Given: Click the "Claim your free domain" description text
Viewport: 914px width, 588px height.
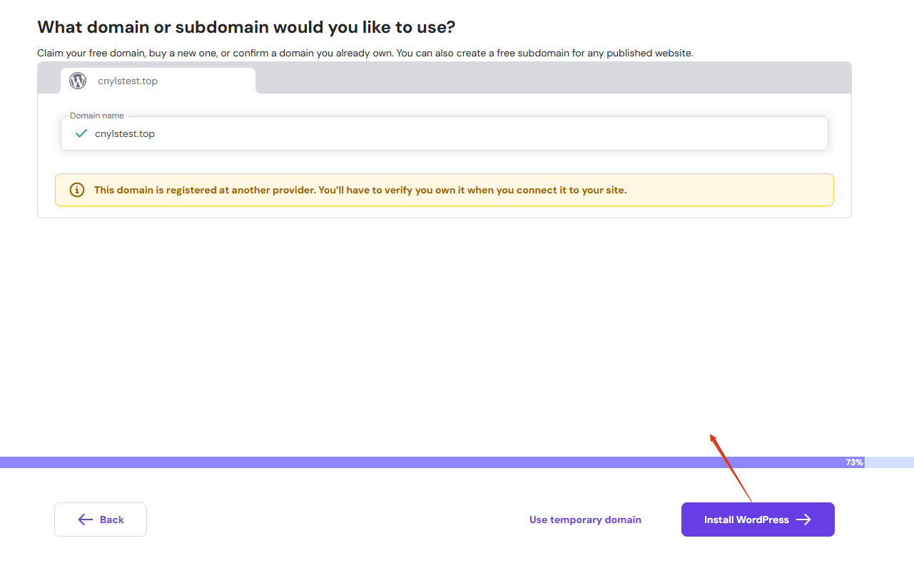Looking at the screenshot, I should [x=365, y=53].
